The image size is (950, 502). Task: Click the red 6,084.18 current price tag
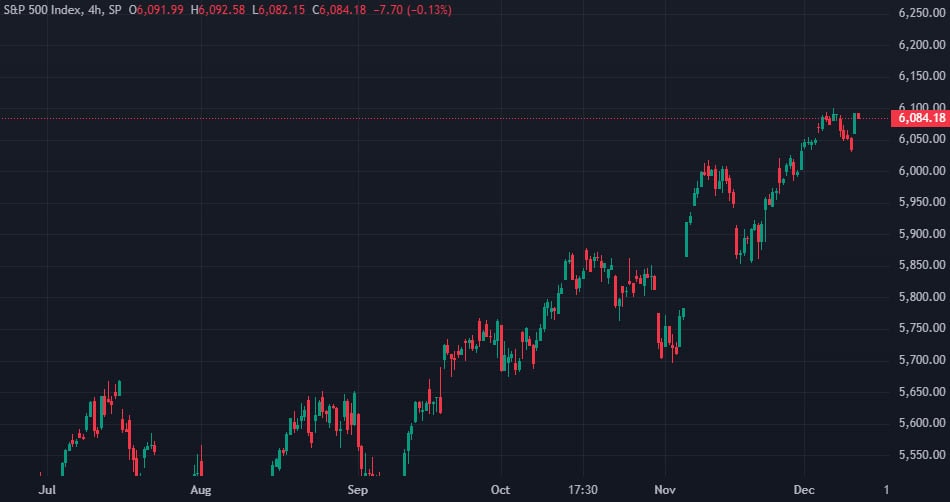point(920,118)
